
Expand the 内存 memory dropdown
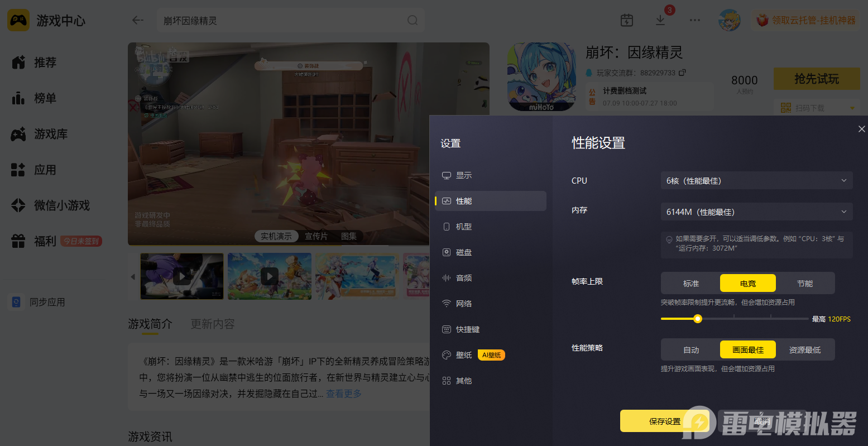(x=756, y=212)
